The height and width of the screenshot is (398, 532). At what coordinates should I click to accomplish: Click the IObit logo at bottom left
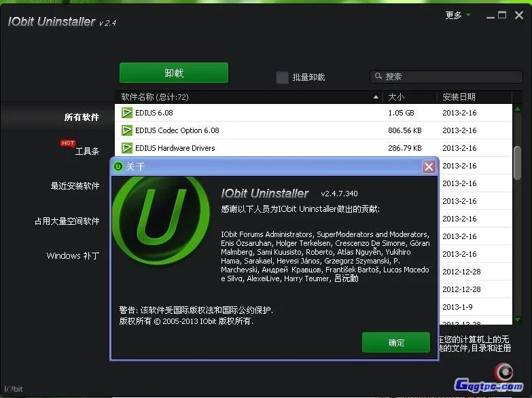tap(14, 389)
